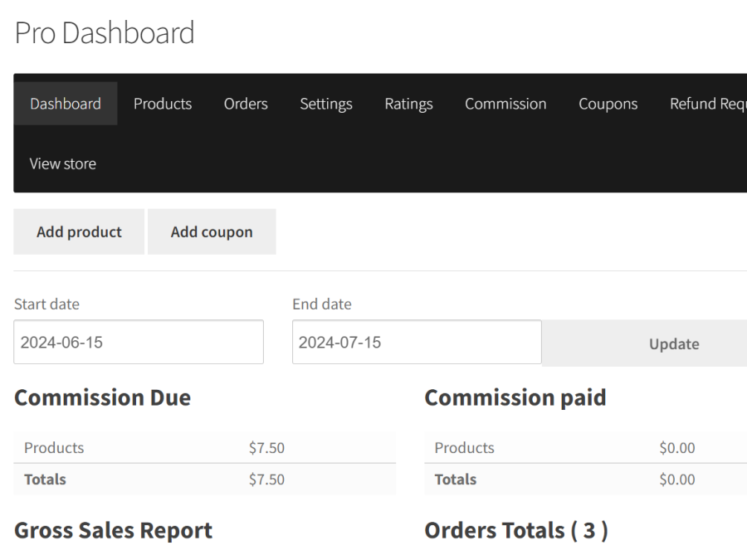View the Commission tab

pos(505,103)
